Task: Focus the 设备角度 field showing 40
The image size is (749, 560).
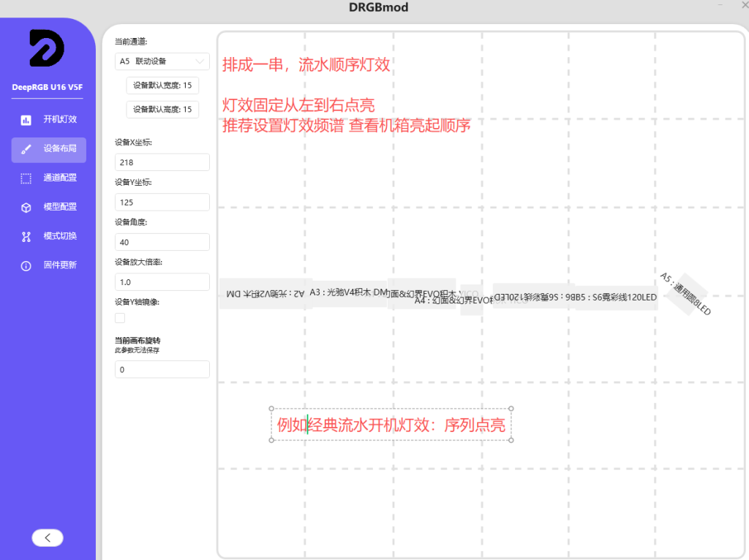Action: point(162,242)
